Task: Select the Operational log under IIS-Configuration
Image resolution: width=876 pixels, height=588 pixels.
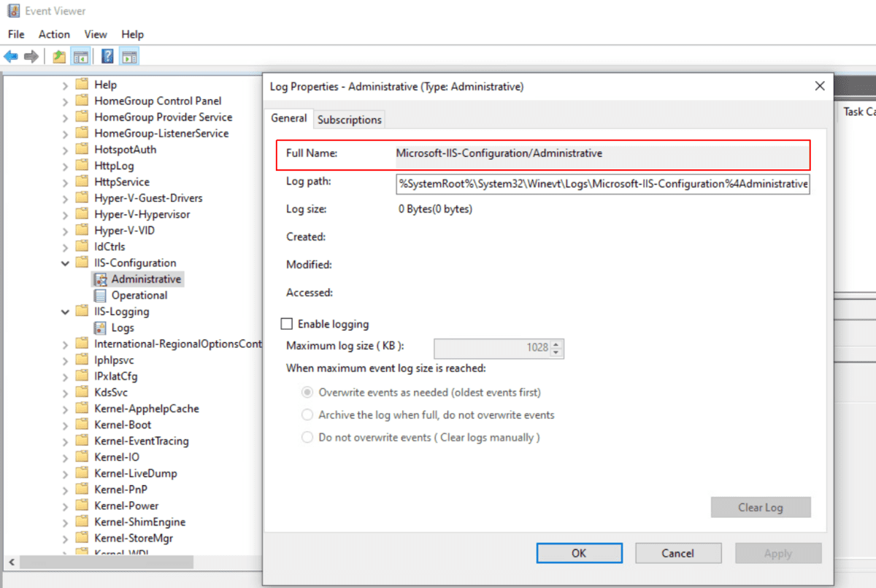Action: (140, 295)
